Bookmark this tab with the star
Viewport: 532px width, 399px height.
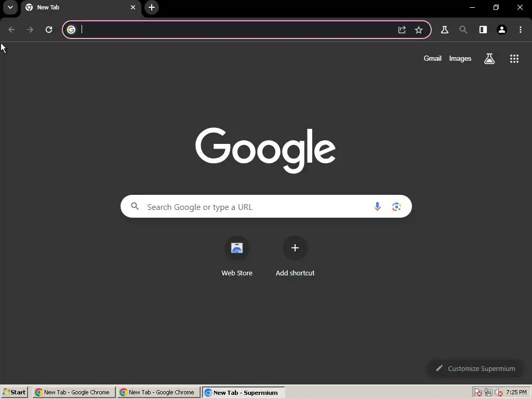419,30
